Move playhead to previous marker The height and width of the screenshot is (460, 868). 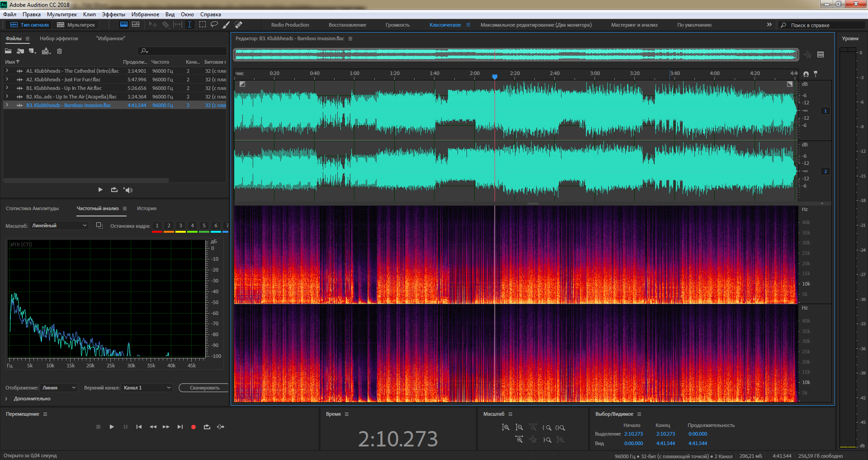point(139,427)
